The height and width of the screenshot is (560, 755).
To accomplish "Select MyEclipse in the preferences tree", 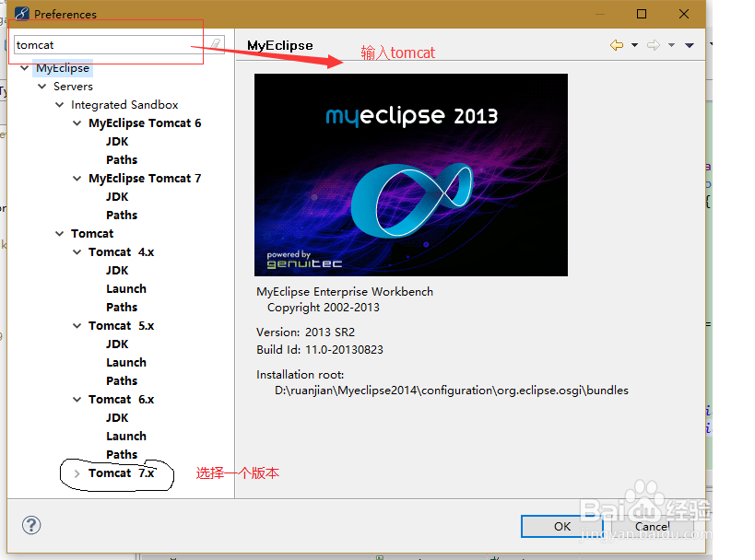I will point(63,68).
